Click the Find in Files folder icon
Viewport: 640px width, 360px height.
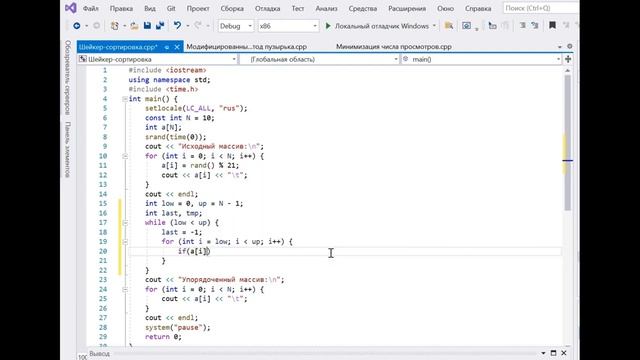pyautogui.click(x=449, y=26)
